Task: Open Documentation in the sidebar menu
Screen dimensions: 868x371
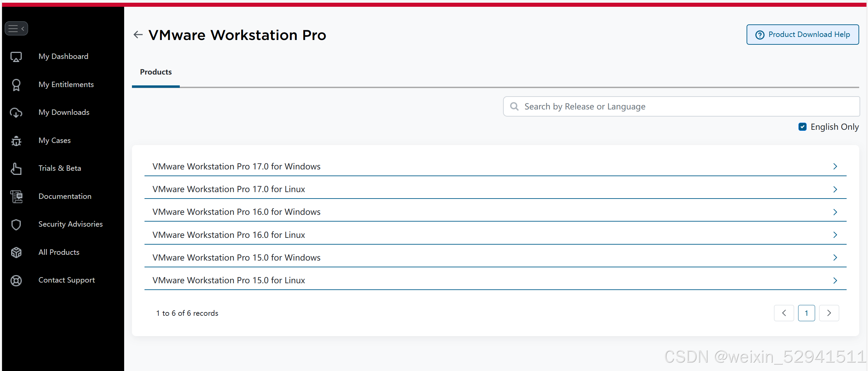Action: pos(65,197)
